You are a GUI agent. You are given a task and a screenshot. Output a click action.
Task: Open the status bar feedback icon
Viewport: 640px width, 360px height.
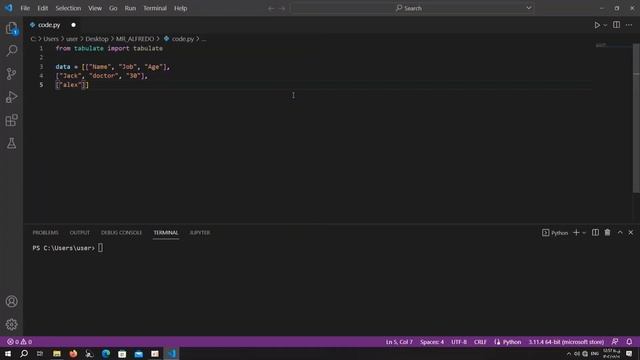click(615, 342)
